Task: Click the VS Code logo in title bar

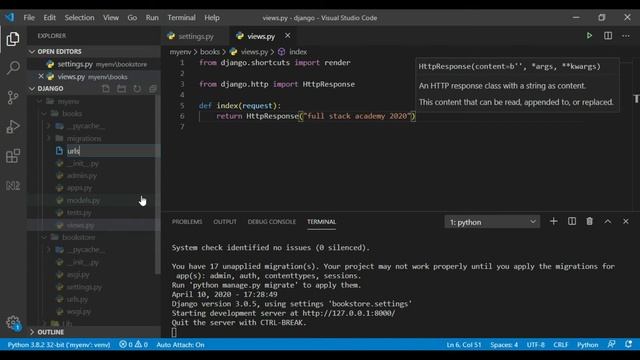Action: [x=10, y=17]
